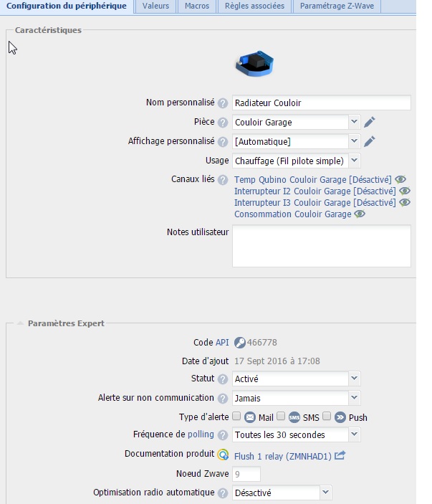Enable the SMS alert checkbox
432x504 pixels.
(x=281, y=416)
